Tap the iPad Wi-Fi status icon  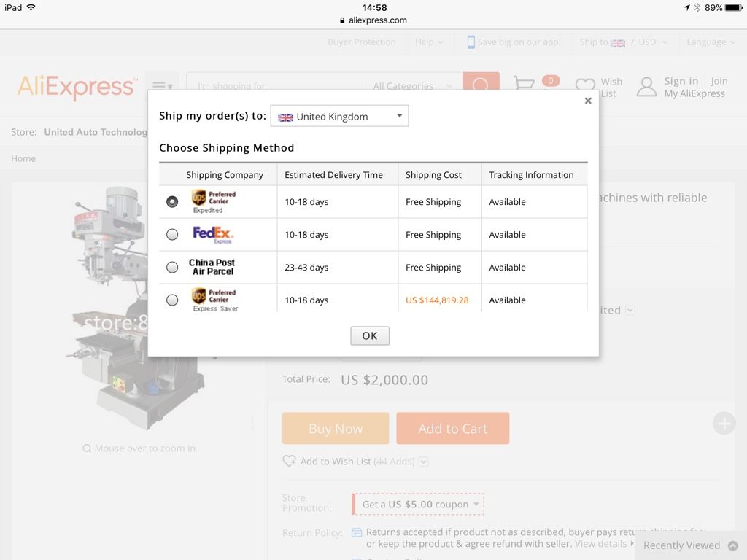pyautogui.click(x=31, y=7)
